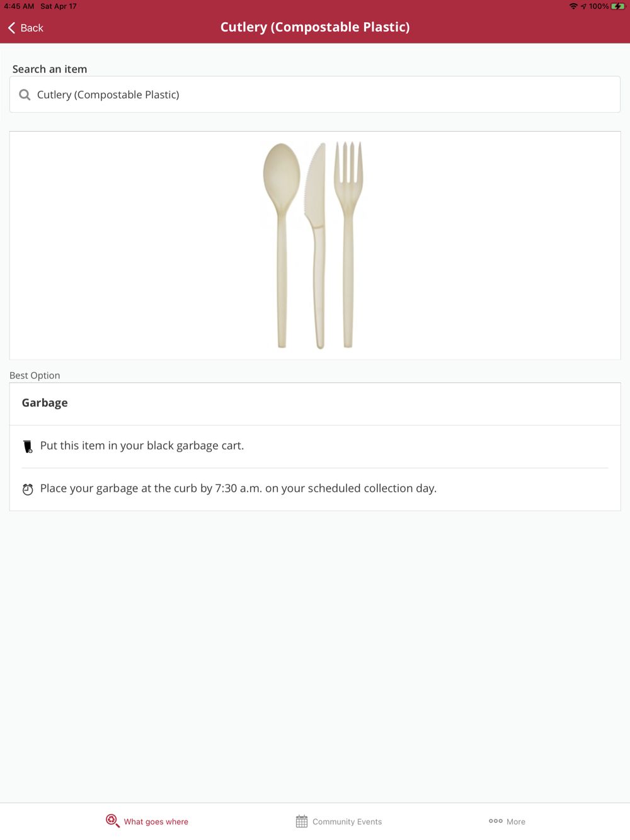
Task: Tap the location arrow status icon
Action: pos(583,6)
